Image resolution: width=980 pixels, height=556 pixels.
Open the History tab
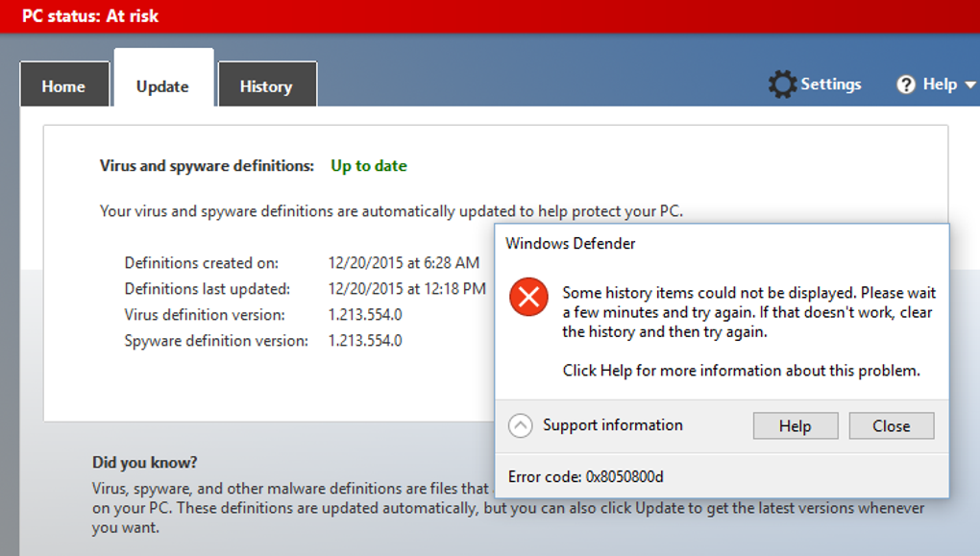tap(266, 86)
